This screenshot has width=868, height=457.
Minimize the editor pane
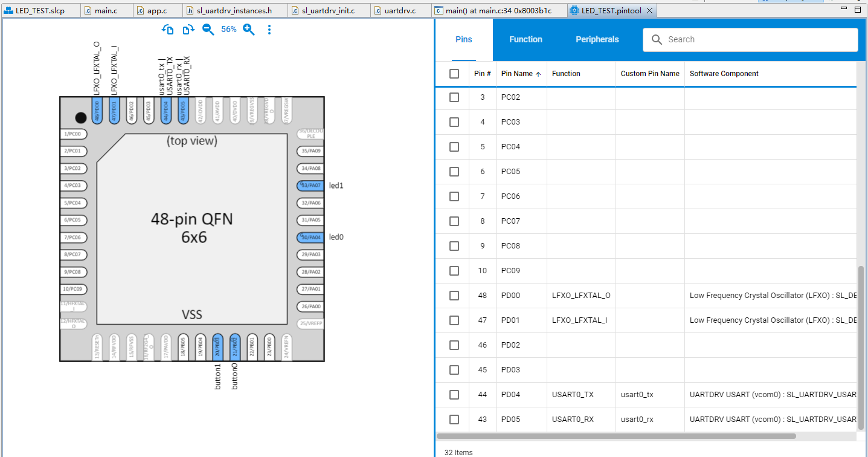coord(844,10)
